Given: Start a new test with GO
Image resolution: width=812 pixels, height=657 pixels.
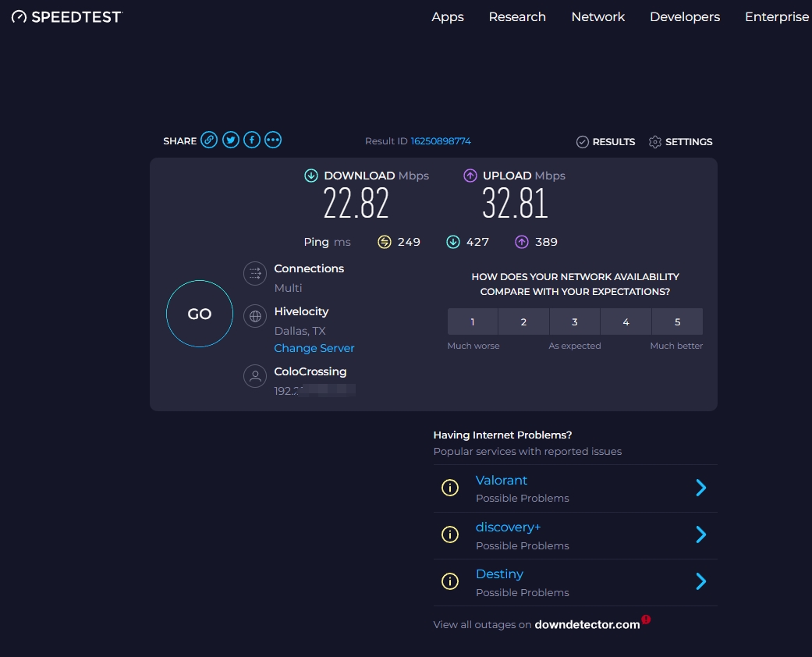Looking at the screenshot, I should point(200,314).
